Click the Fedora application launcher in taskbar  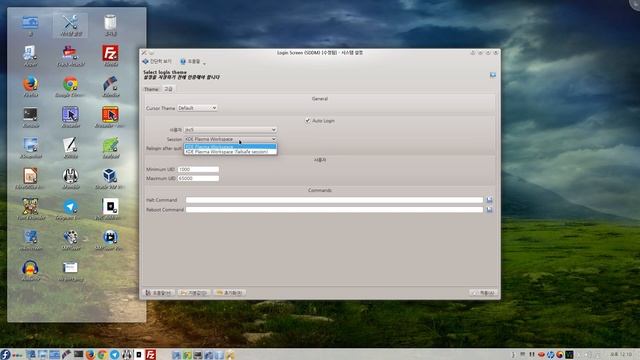[x=6, y=354]
